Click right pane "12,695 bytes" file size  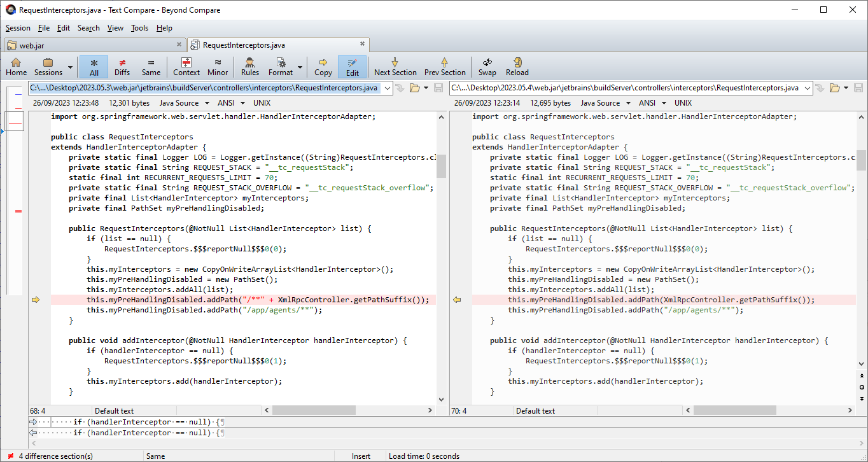click(550, 103)
